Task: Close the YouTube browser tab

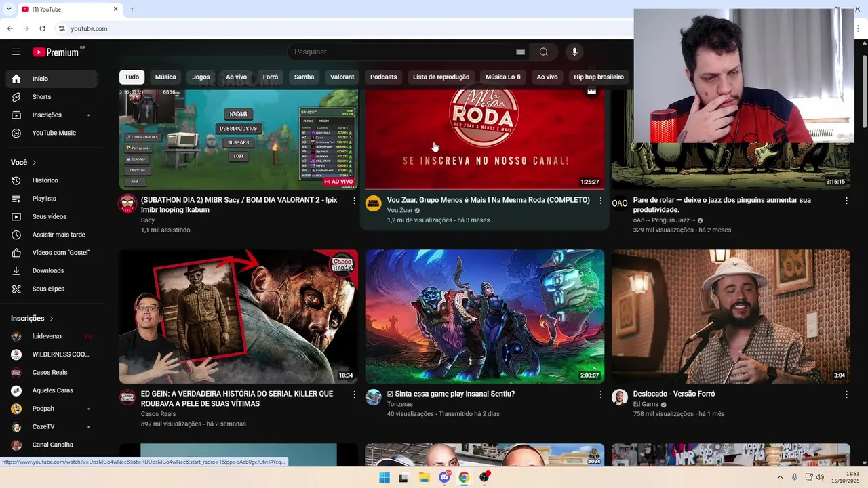Action: (x=115, y=9)
